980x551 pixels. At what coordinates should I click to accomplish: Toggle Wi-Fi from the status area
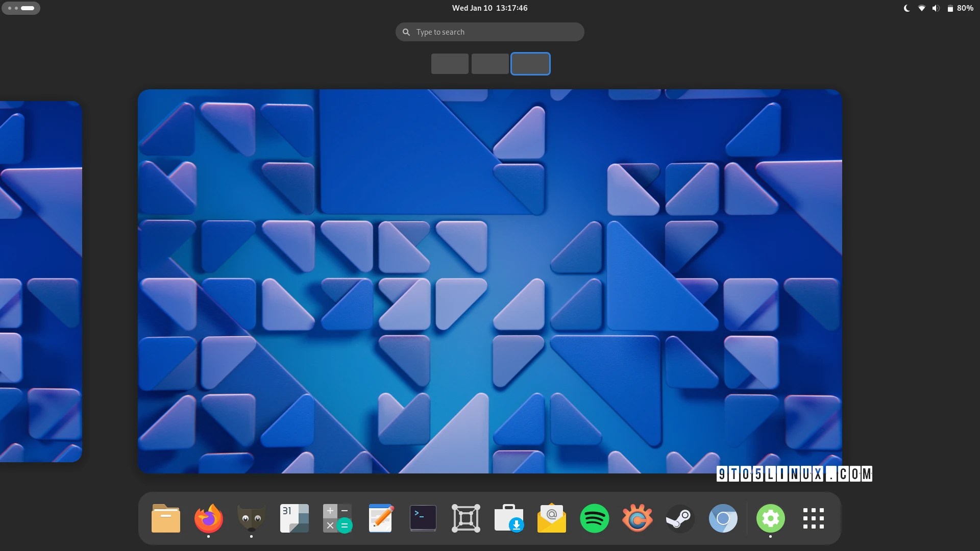[921, 8]
